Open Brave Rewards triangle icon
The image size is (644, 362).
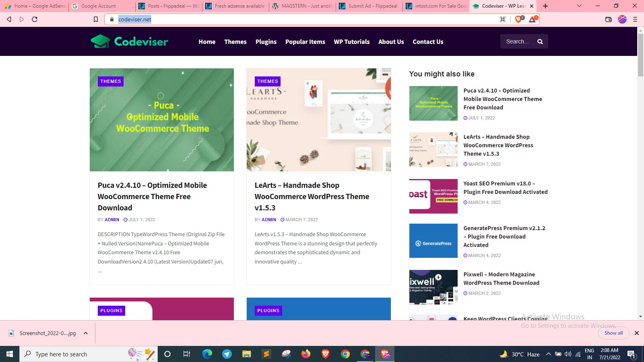pos(533,19)
